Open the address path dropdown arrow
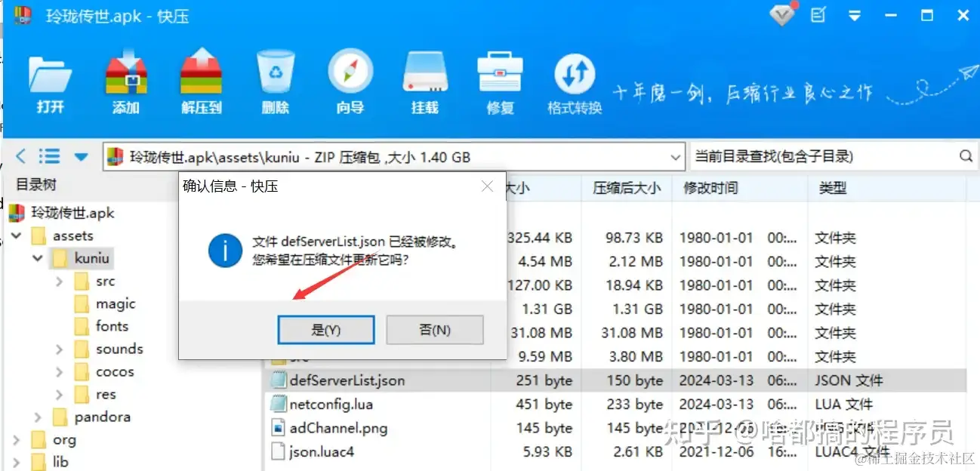Image resolution: width=980 pixels, height=471 pixels. [x=676, y=157]
